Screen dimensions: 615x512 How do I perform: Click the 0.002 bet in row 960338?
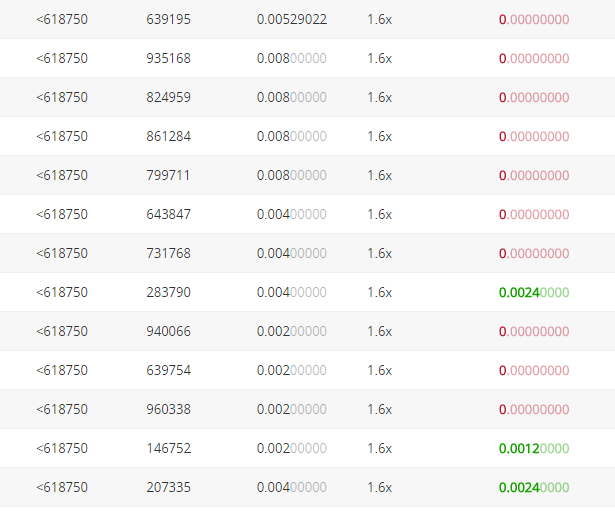pyautogui.click(x=292, y=409)
